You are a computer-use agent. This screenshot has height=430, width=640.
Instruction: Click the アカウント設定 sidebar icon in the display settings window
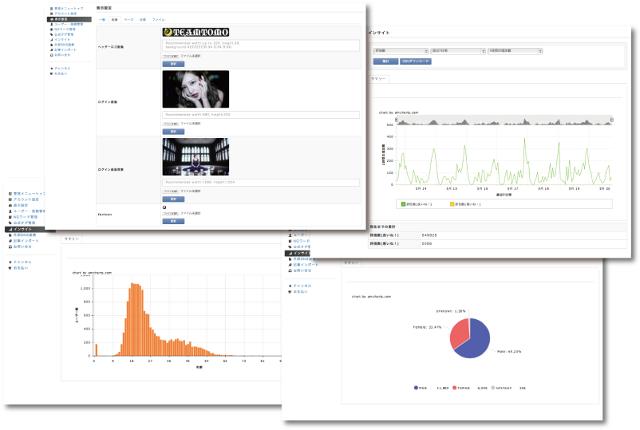[50, 12]
